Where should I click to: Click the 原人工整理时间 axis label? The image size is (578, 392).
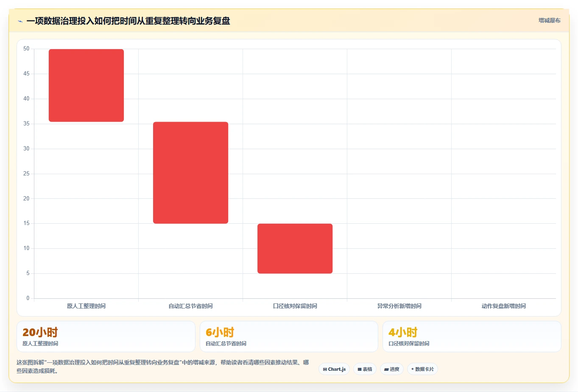point(87,306)
